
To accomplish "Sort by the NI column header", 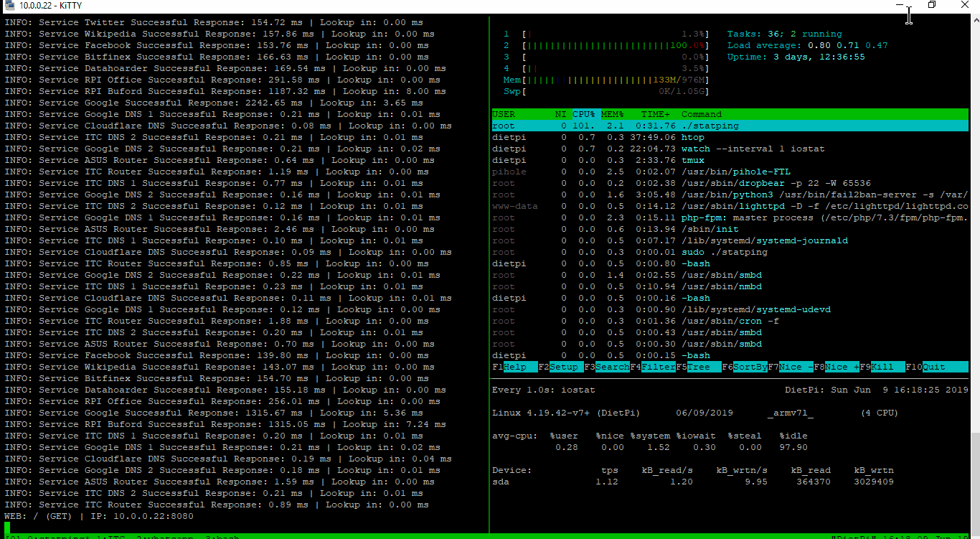I will pos(560,114).
